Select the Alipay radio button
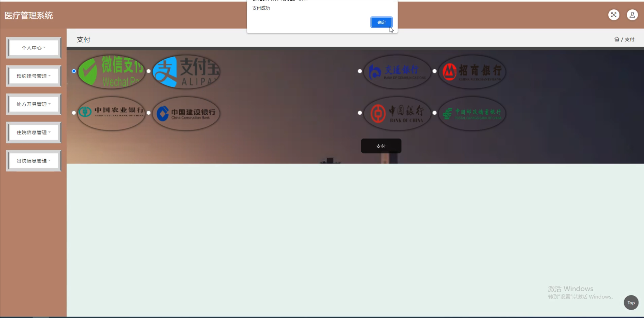The image size is (644, 318). pyautogui.click(x=148, y=71)
